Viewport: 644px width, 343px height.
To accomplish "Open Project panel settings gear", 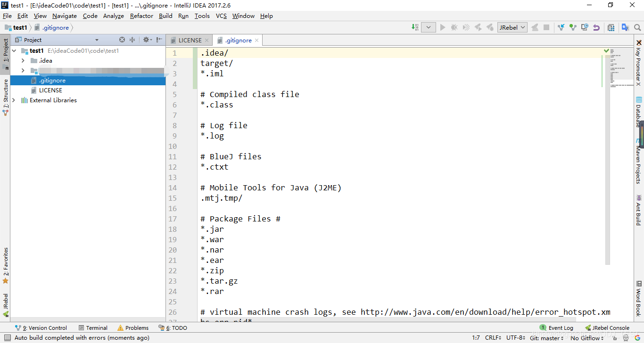I will 147,40.
